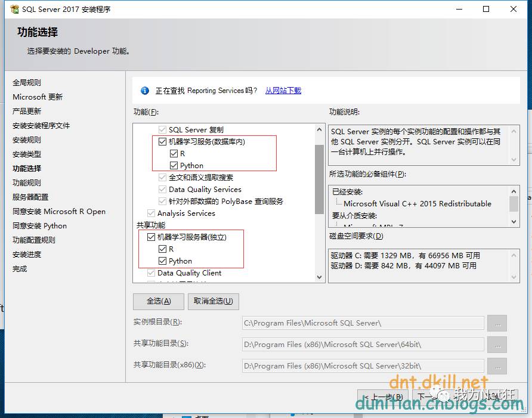Toggle 全文和语义提取搜索 checkbox

(x=162, y=178)
